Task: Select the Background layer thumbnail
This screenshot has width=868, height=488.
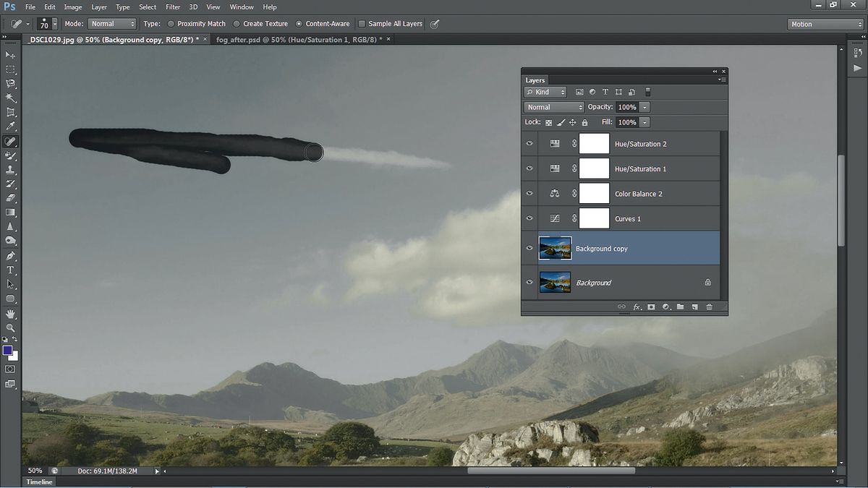Action: [x=555, y=283]
